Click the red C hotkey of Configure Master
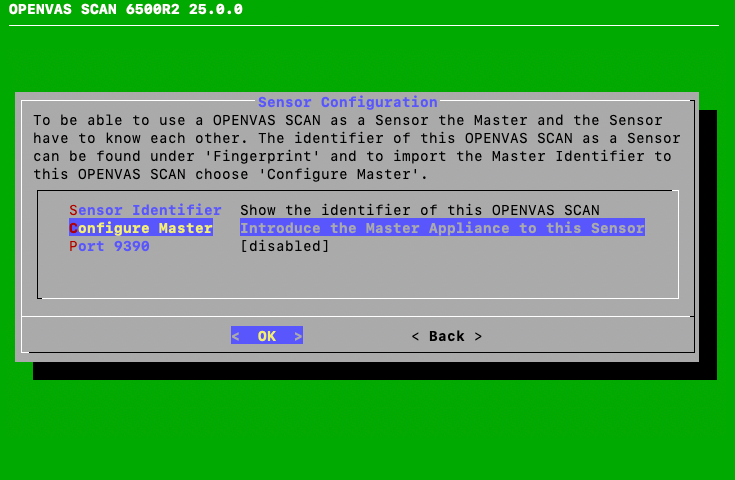This screenshot has width=735, height=480. click(73, 228)
